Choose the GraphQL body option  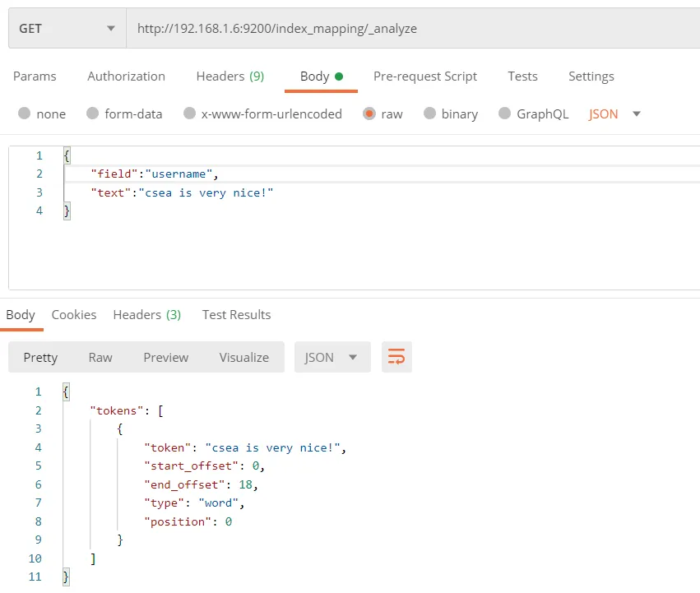(x=504, y=114)
